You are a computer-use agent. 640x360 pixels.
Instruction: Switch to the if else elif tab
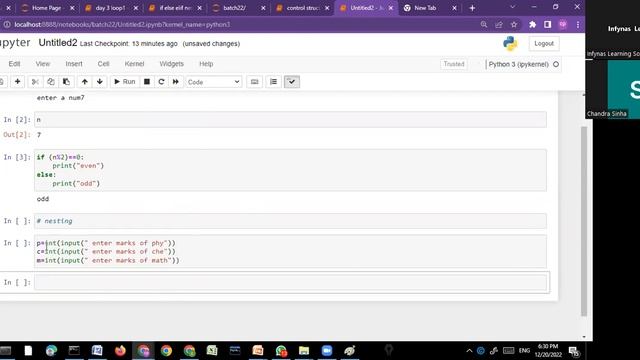pyautogui.click(x=175, y=8)
